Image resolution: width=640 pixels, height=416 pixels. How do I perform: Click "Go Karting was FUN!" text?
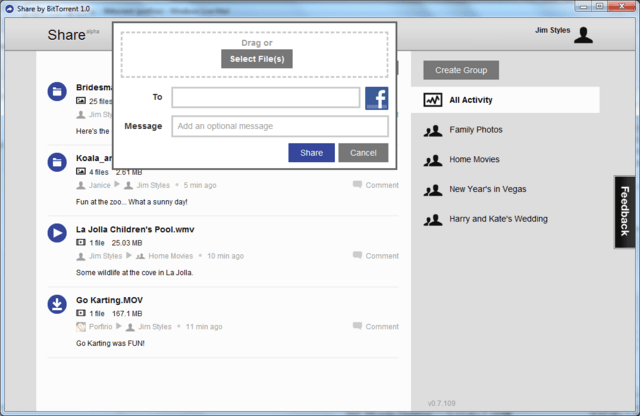pyautogui.click(x=110, y=343)
